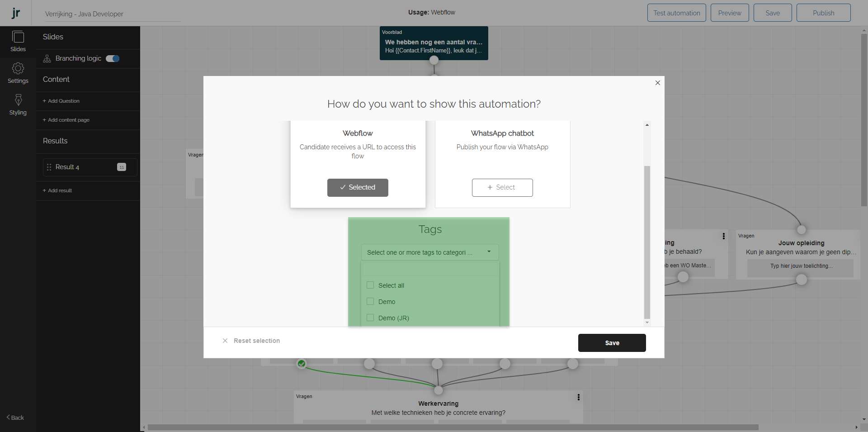
Task: Check the Demo (JR) tag checkbox
Action: point(370,318)
